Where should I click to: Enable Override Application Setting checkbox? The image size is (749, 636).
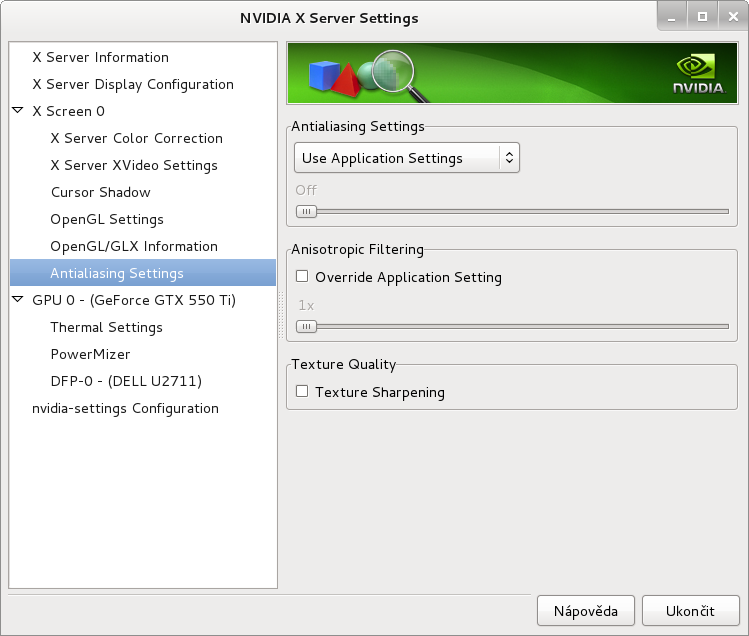point(302,276)
